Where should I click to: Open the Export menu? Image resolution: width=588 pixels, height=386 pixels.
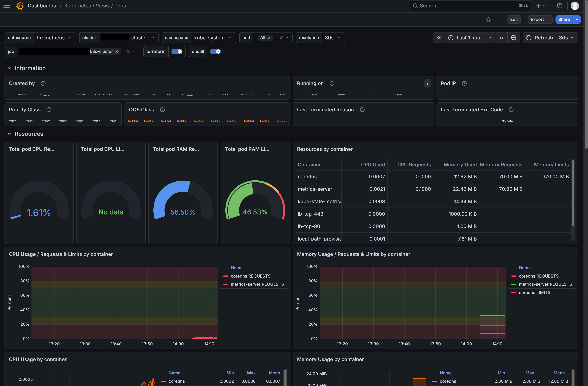pyautogui.click(x=540, y=20)
